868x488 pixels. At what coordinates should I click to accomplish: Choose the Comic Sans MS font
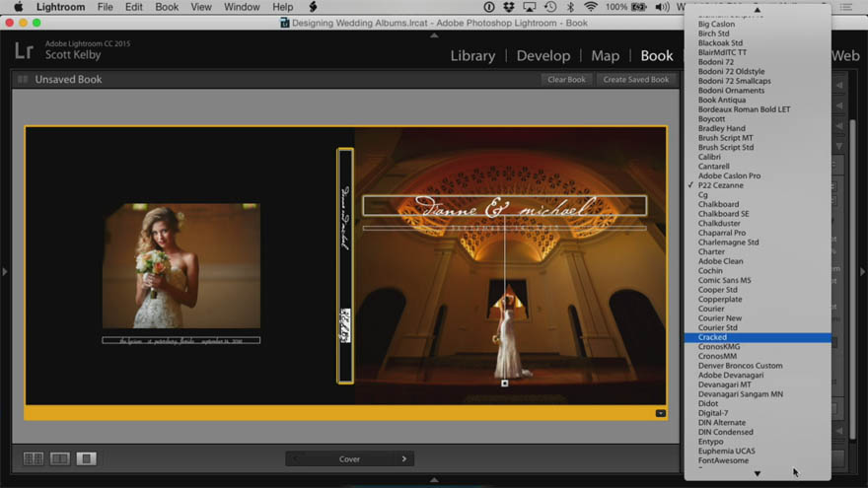(x=758, y=281)
